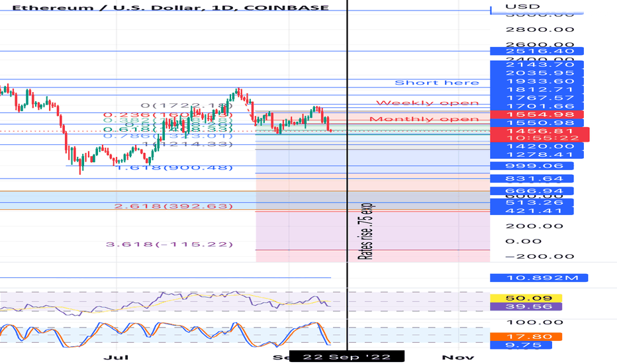Click the 'Rates rise .75 exp' vertical note
The width and height of the screenshot is (617, 364).
365,232
